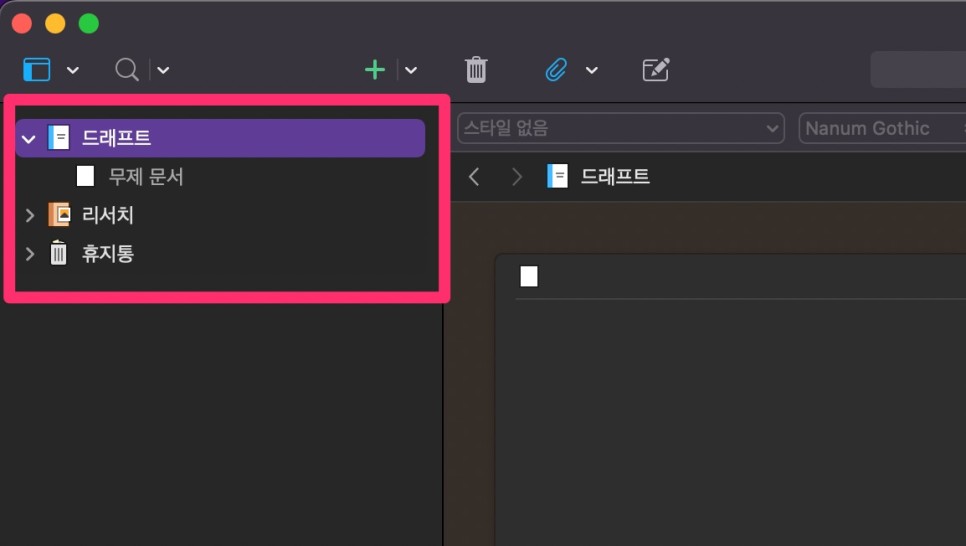Viewport: 966px width, 546px height.
Task: Click the 휴지통 trash can icon in binder
Action: click(x=59, y=253)
